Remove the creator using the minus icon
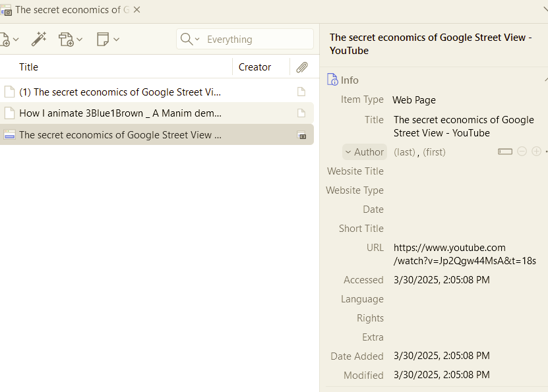The image size is (548, 392). [x=522, y=152]
